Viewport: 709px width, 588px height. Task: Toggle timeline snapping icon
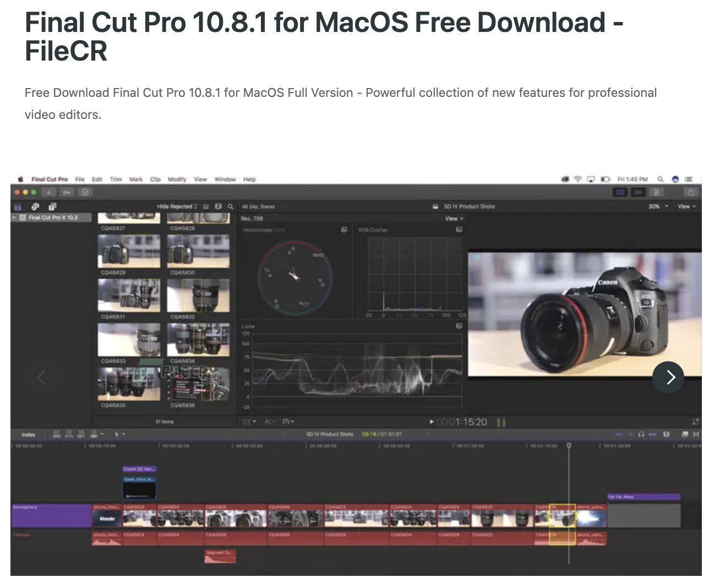coord(652,434)
